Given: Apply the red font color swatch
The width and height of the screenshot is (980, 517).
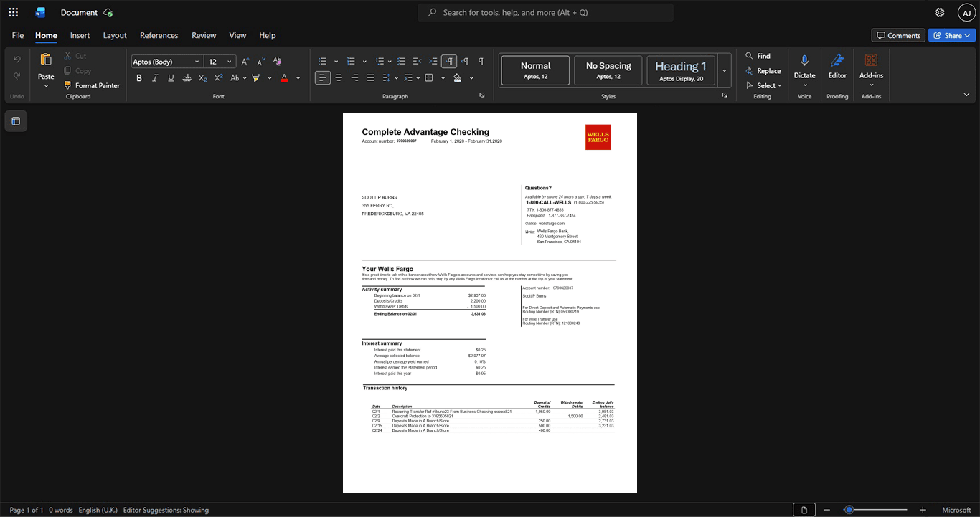Looking at the screenshot, I should (x=284, y=78).
